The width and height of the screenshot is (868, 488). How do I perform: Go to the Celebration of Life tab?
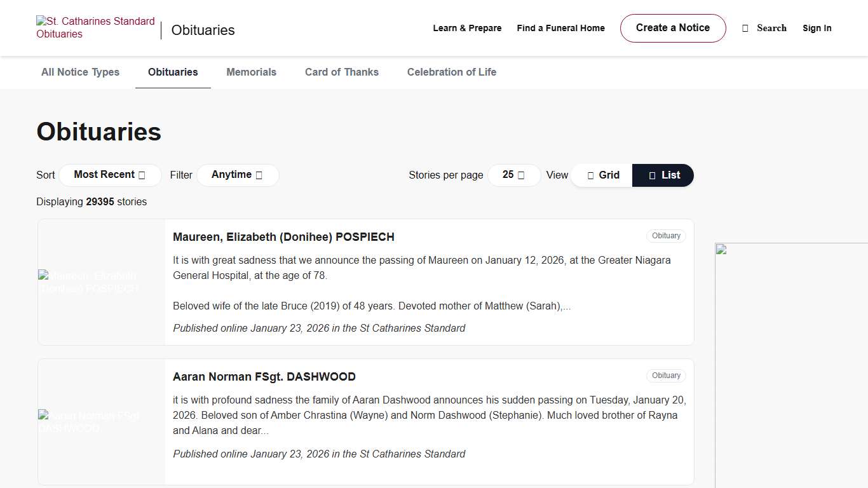452,72
